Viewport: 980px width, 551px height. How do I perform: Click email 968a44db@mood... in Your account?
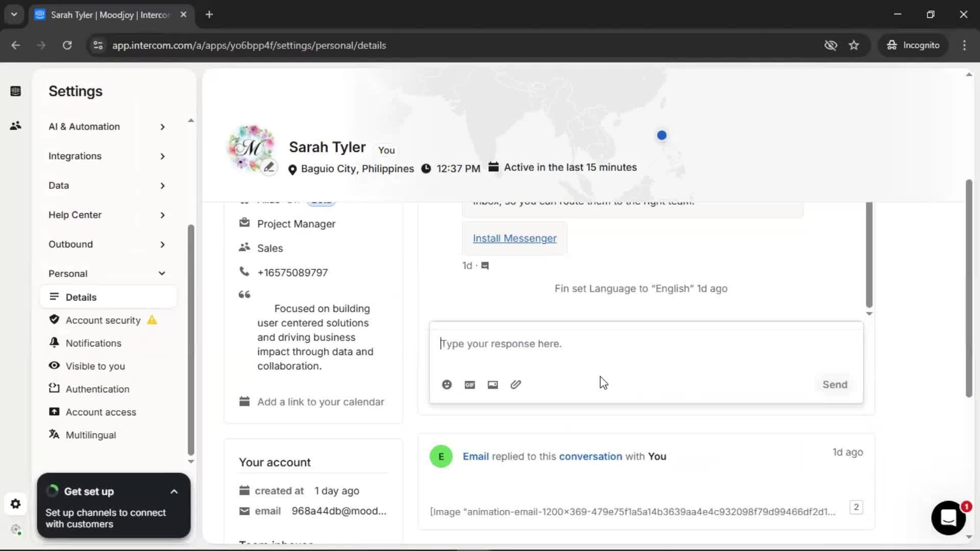click(339, 511)
